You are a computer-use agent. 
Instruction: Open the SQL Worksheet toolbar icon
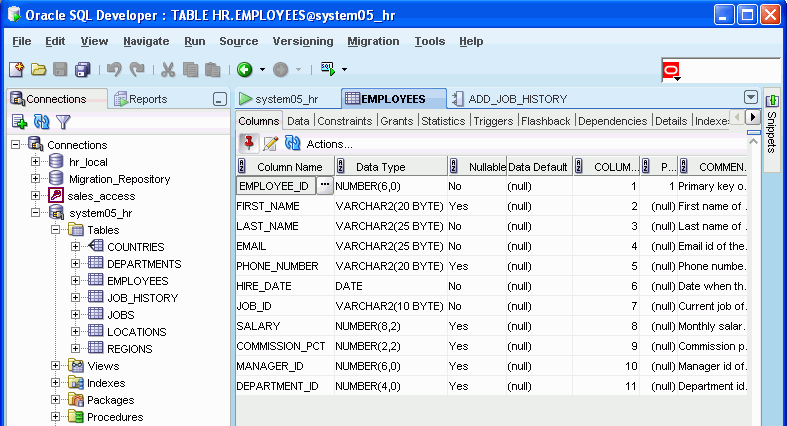click(327, 70)
